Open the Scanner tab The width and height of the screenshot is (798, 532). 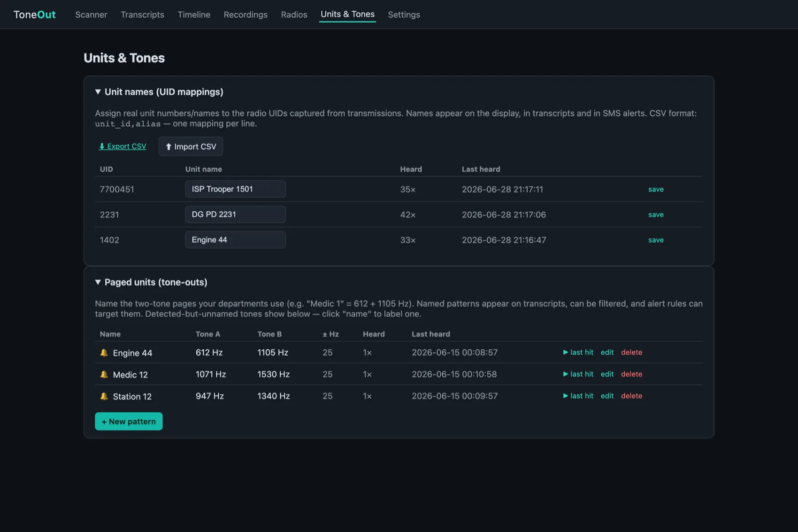tap(91, 15)
